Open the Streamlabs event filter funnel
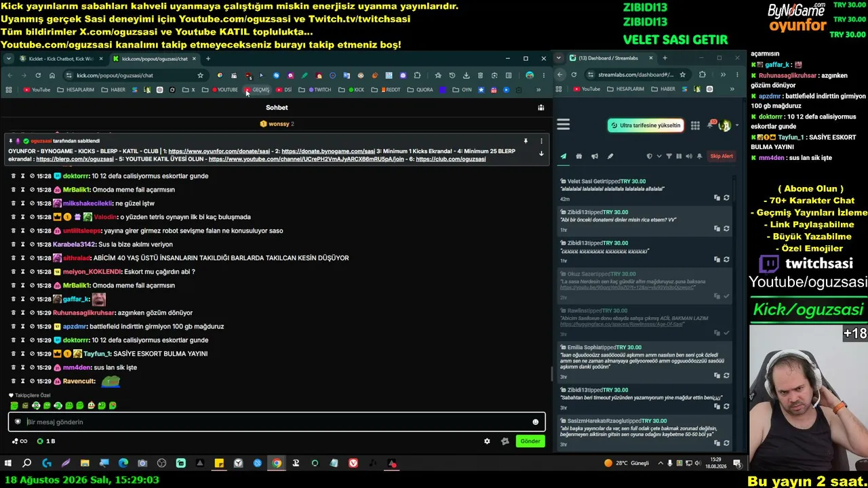 click(669, 157)
